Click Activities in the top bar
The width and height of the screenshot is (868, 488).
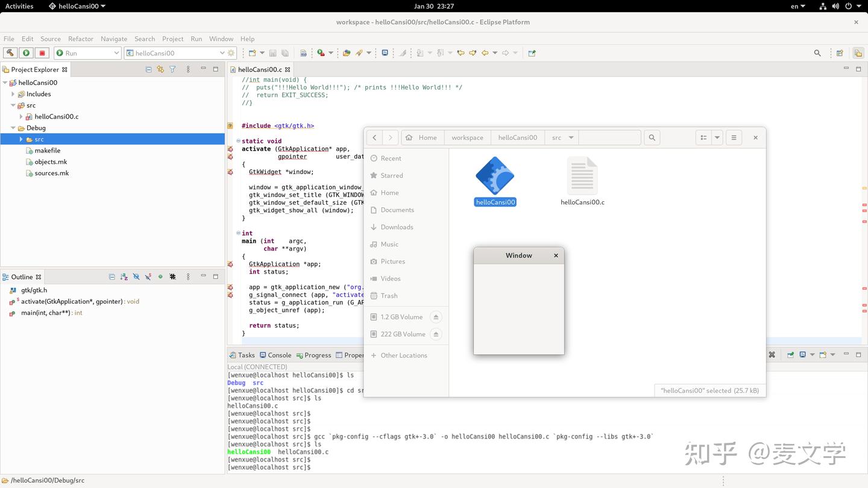click(x=19, y=6)
